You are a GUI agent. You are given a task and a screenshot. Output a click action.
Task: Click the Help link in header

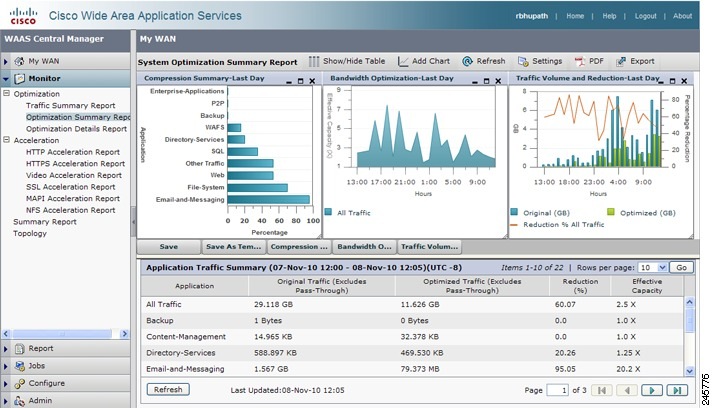coord(609,16)
